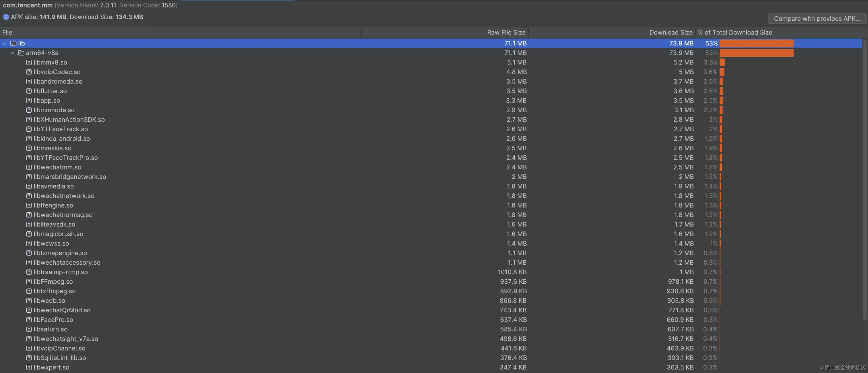Click the info icon beside APK size

(x=6, y=17)
